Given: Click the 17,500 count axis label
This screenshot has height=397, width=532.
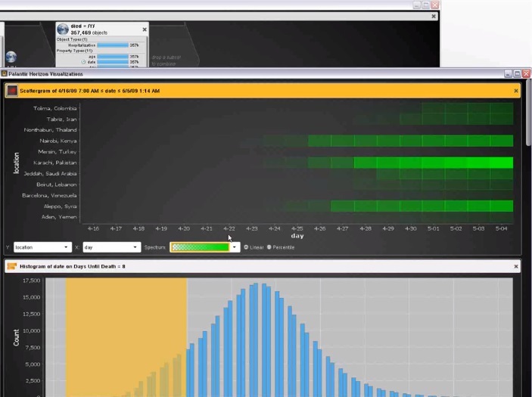Looking at the screenshot, I should 31,281.
